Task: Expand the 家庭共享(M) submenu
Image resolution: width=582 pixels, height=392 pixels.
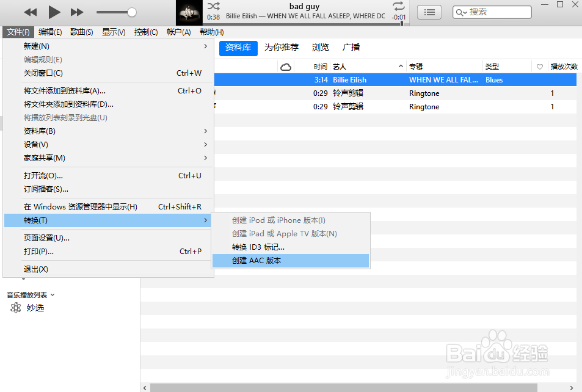Action: coord(108,158)
